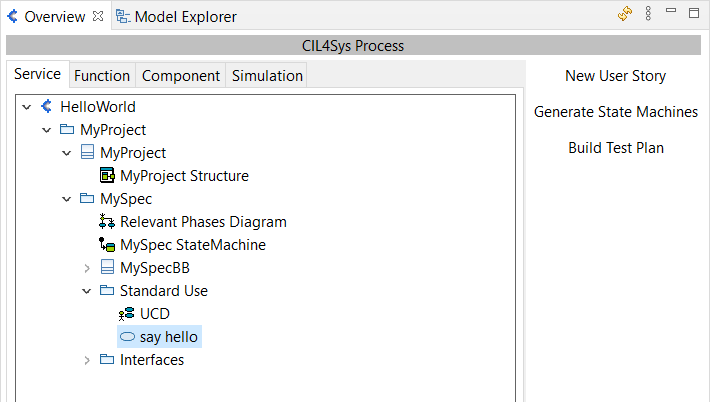Collapse the Standard Use folder
The width and height of the screenshot is (710, 402).
pyautogui.click(x=86, y=291)
